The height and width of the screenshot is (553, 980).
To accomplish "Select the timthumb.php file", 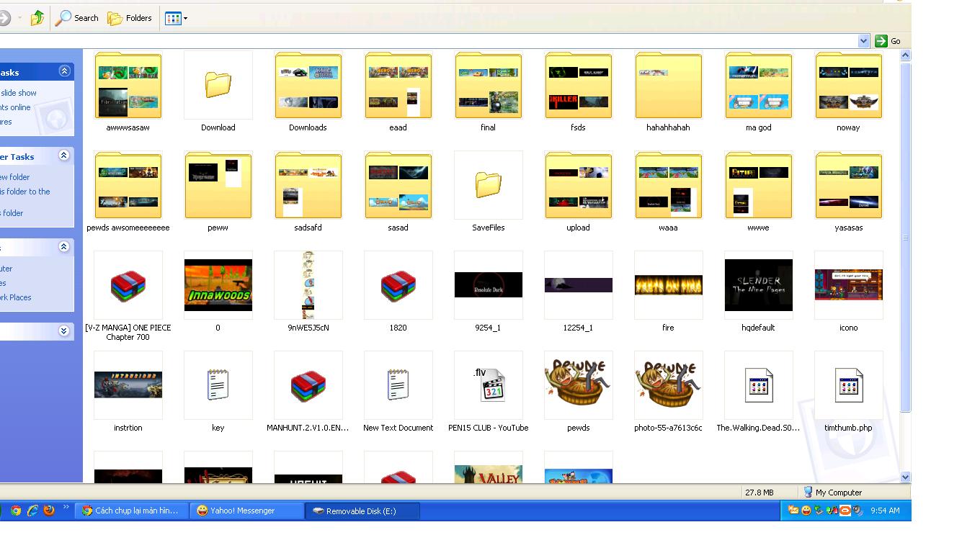I will 849,392.
